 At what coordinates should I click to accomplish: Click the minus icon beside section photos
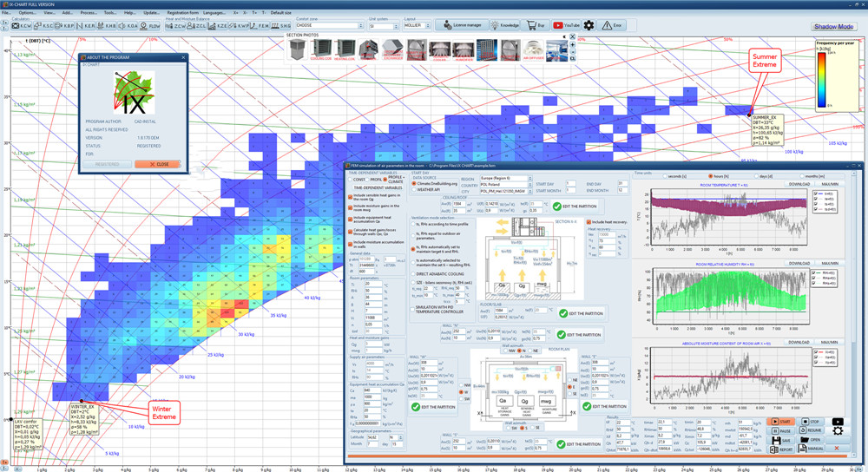point(572,51)
